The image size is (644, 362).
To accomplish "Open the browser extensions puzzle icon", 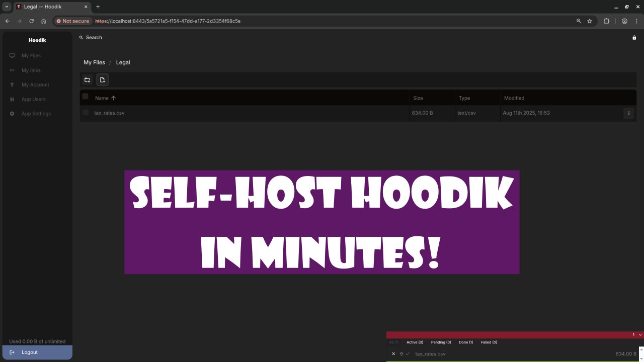I will [606, 21].
